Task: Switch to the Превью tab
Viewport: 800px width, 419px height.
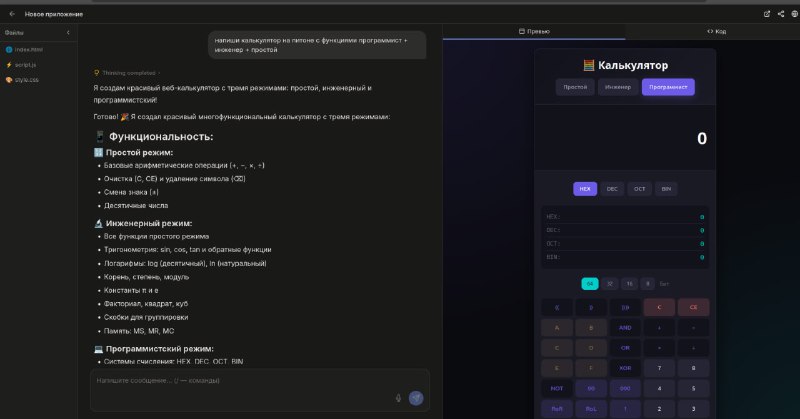Action: [x=535, y=31]
